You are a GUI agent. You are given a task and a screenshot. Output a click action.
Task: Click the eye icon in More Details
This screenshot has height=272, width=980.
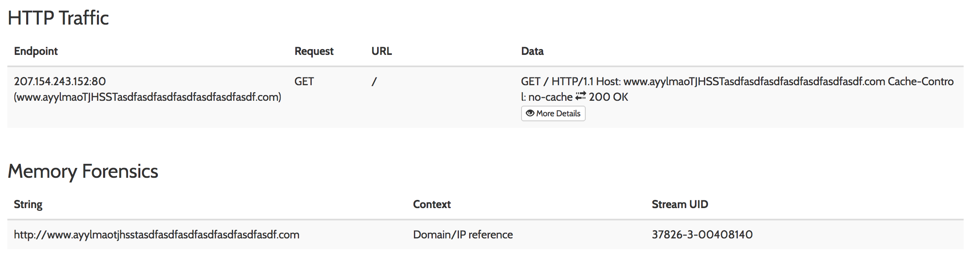pos(530,113)
